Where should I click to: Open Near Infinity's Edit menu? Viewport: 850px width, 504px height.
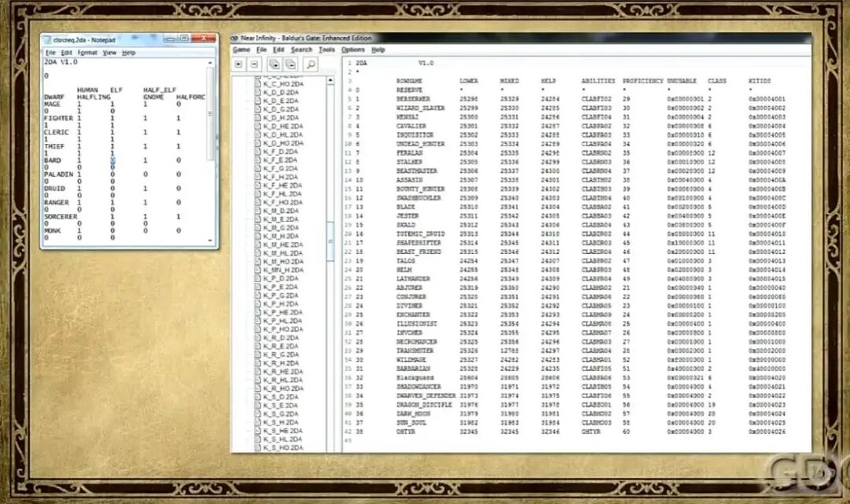[x=279, y=50]
